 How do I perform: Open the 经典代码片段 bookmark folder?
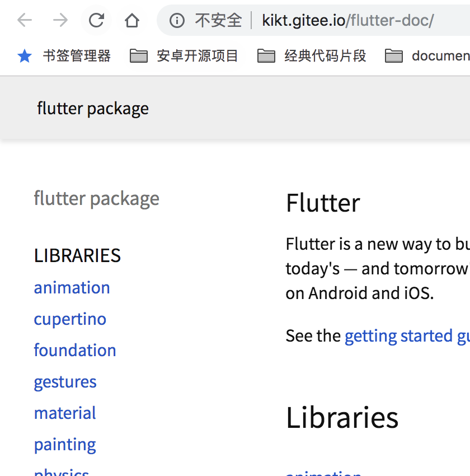[x=312, y=56]
